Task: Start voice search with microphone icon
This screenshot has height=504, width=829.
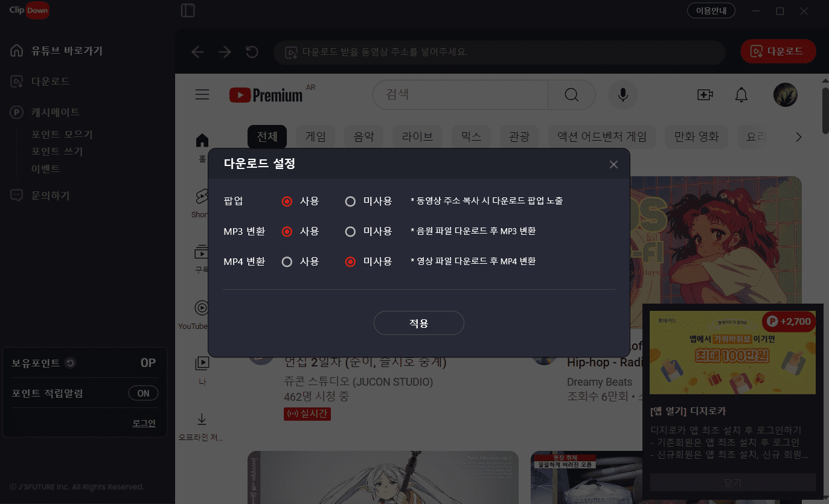Action: [623, 95]
